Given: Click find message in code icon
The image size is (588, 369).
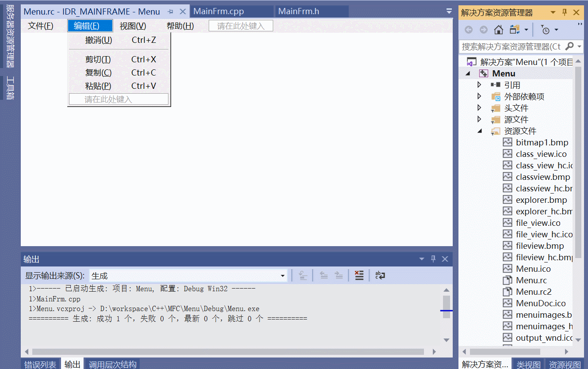Looking at the screenshot, I should tap(303, 275).
